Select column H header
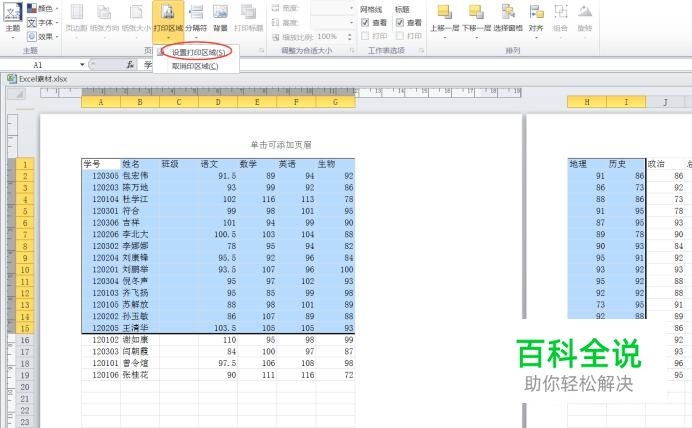The width and height of the screenshot is (692, 428). [x=587, y=102]
